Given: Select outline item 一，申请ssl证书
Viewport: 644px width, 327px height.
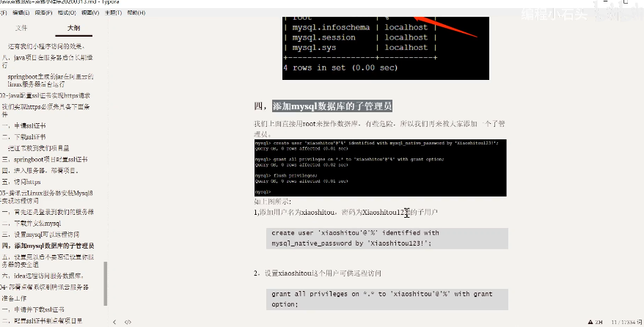Looking at the screenshot, I should [x=23, y=125].
